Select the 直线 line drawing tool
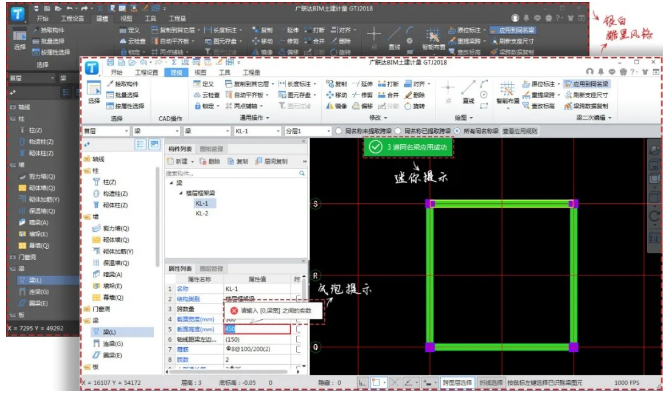The height and width of the screenshot is (397, 670). tap(468, 93)
